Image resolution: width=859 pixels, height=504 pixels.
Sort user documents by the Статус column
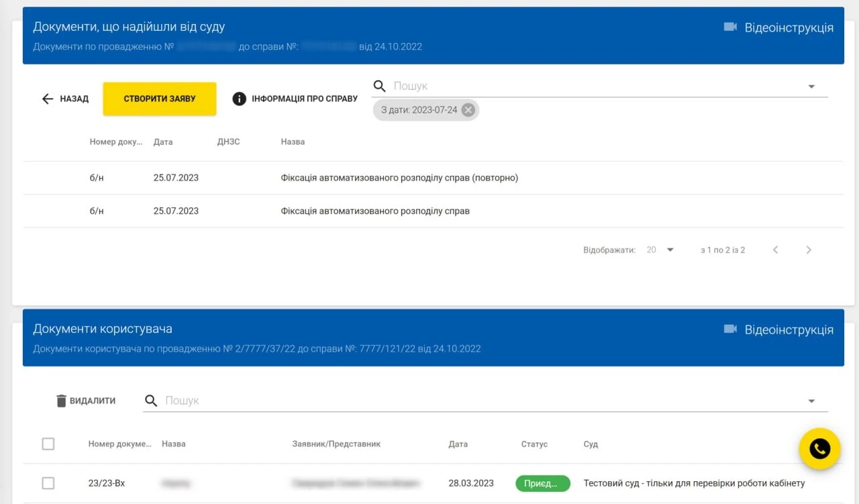534,444
